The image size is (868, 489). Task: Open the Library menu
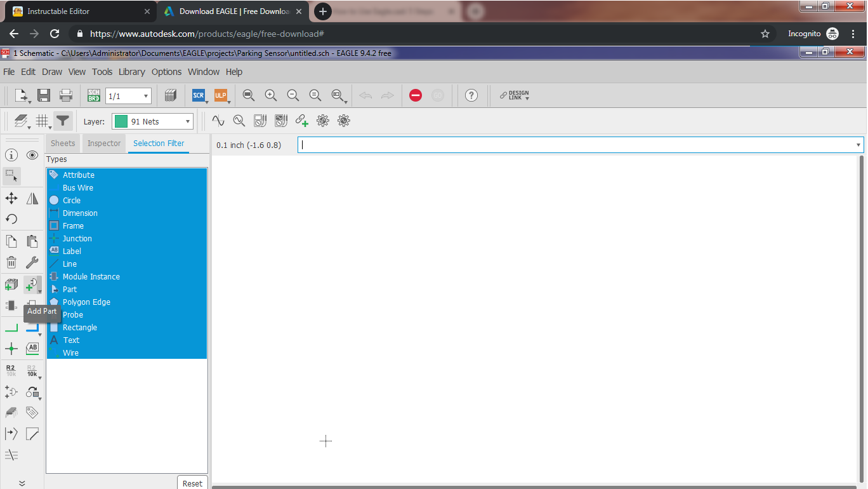(x=131, y=72)
